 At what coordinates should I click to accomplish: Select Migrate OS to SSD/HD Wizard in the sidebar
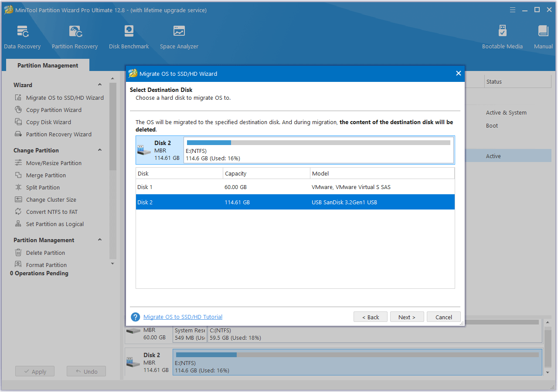tap(65, 98)
